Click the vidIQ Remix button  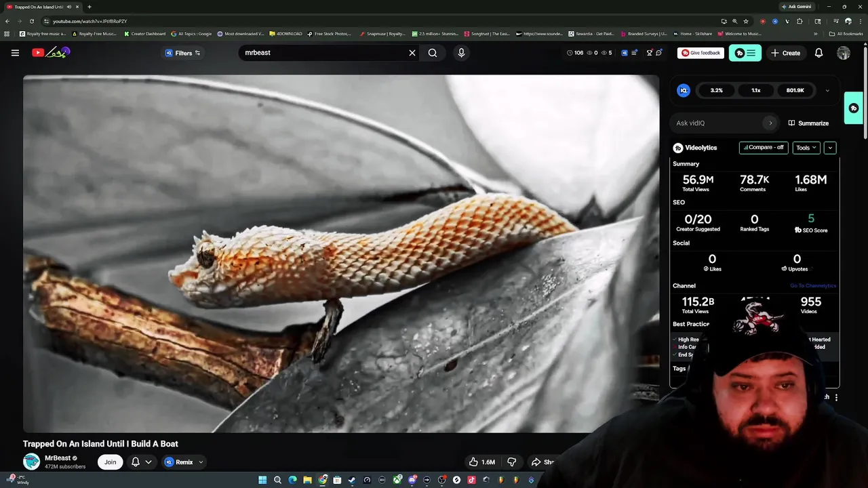click(179, 462)
